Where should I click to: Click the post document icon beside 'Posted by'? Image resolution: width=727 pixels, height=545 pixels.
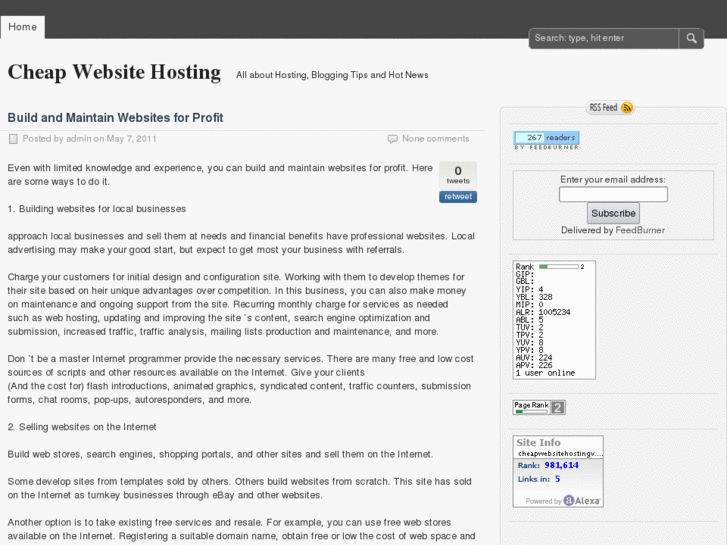[13, 139]
